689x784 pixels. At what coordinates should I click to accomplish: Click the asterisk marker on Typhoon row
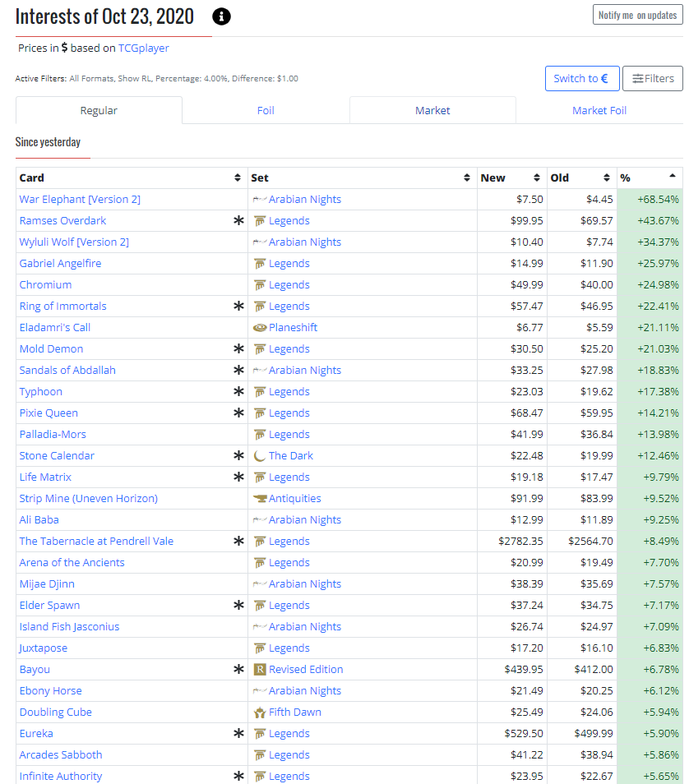click(x=238, y=391)
